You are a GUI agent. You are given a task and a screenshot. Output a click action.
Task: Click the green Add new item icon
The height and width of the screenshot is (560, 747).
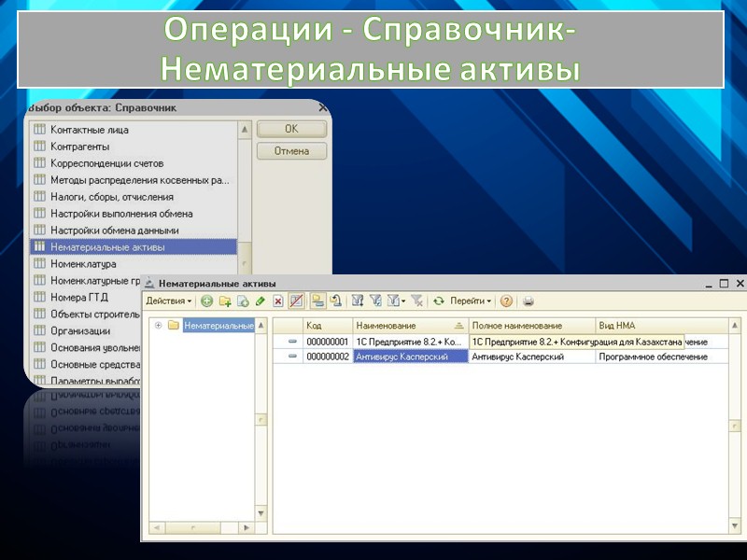coord(206,301)
